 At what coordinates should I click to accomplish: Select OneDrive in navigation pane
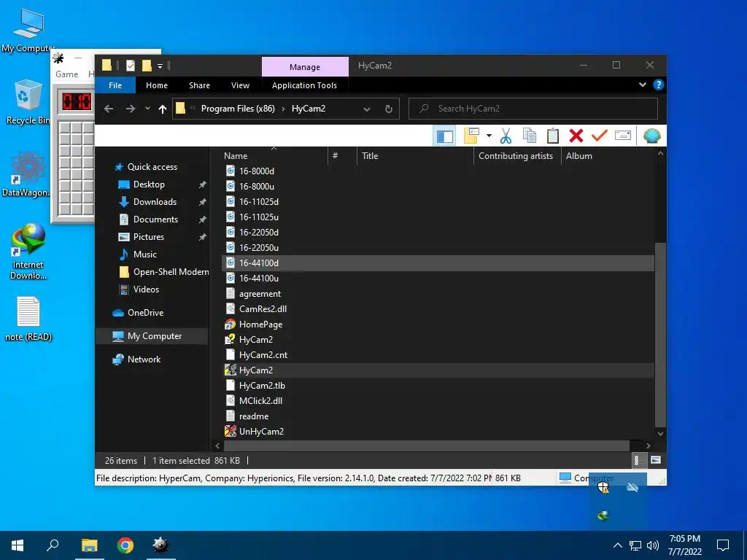[x=145, y=313]
